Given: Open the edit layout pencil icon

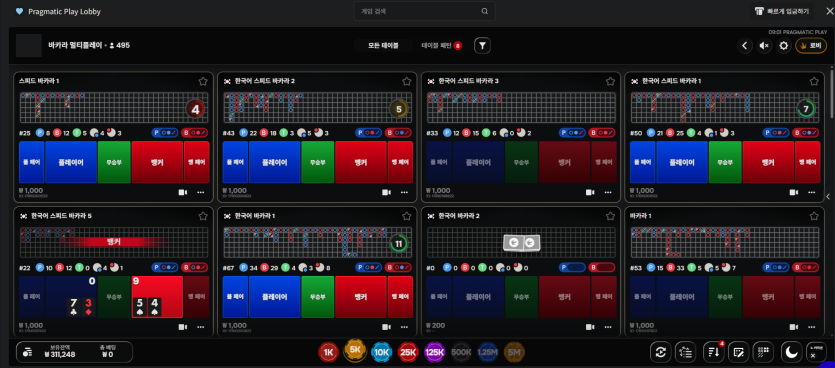Looking at the screenshot, I should click(x=739, y=352).
